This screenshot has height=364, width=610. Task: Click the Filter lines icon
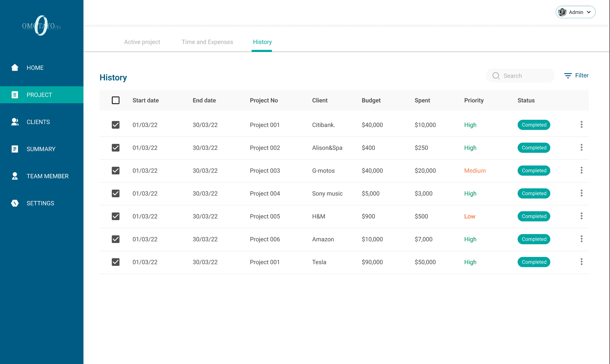tap(568, 76)
